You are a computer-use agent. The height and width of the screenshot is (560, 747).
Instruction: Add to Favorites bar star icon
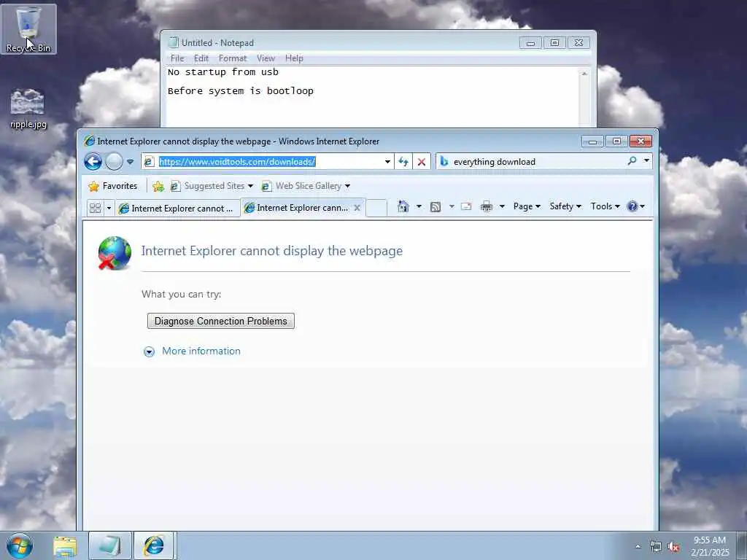[158, 186]
